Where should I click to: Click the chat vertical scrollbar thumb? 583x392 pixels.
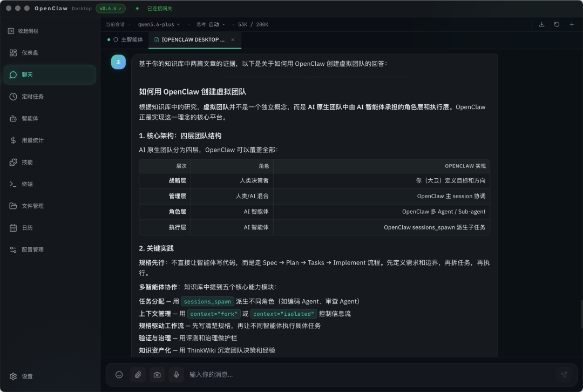(x=581, y=314)
